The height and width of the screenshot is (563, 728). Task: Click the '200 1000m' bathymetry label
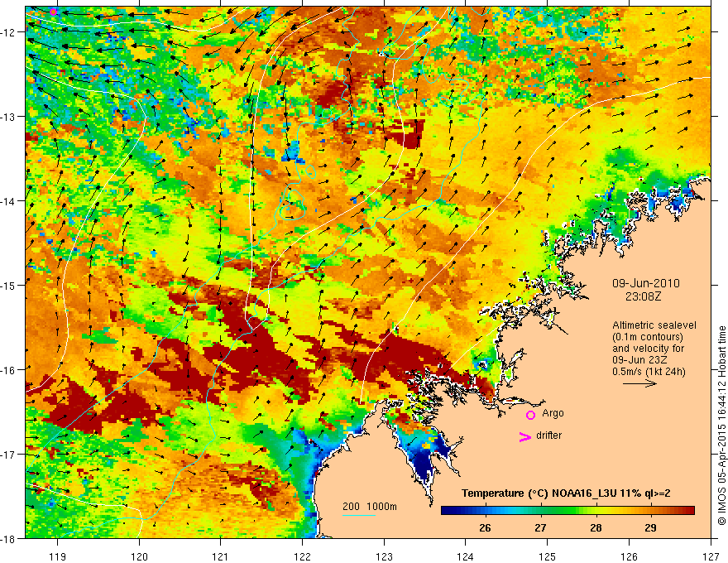pos(370,507)
